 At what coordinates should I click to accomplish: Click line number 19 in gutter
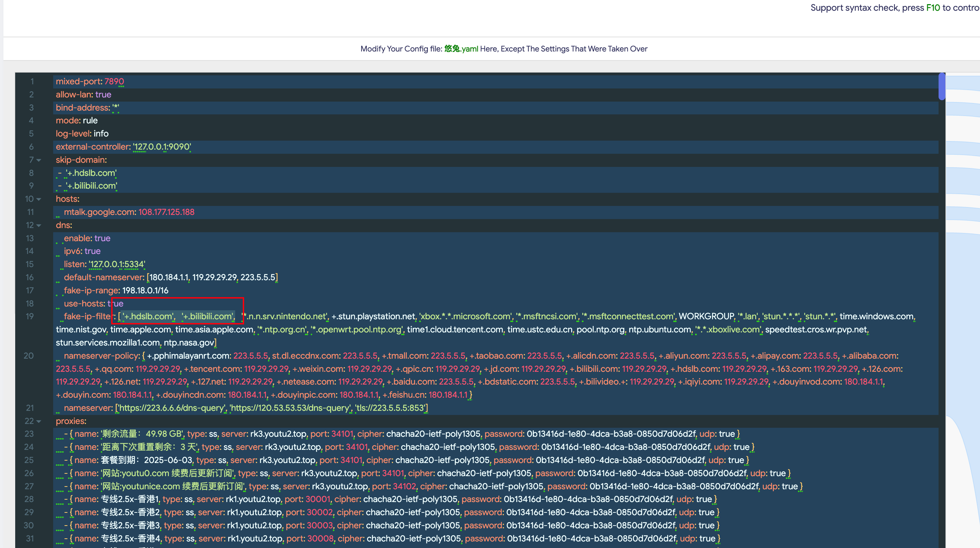[30, 316]
